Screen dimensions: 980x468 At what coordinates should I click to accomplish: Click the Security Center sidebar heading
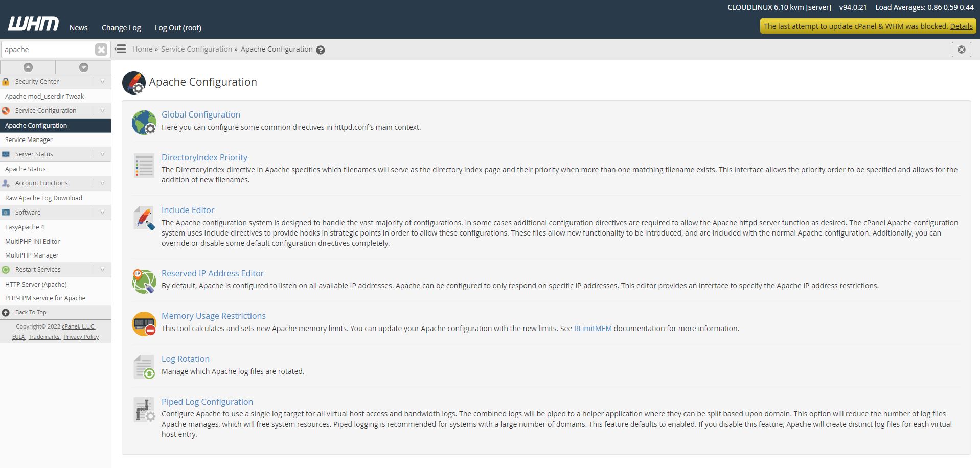(x=37, y=82)
